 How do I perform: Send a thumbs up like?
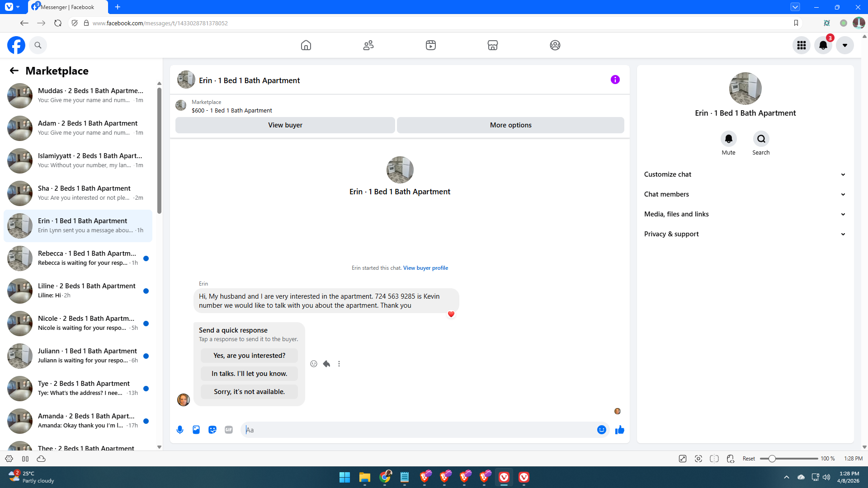tap(619, 430)
